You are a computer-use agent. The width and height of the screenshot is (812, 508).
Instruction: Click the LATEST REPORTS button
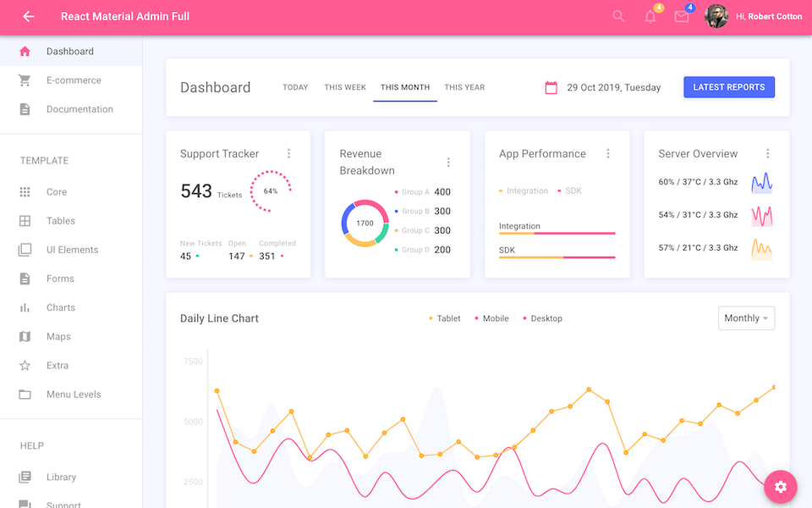[729, 87]
